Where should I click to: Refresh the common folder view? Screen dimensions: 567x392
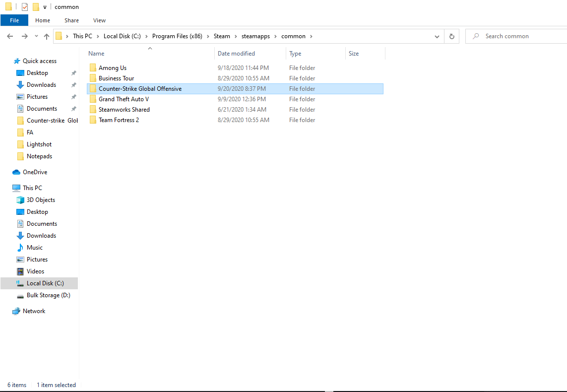(x=451, y=36)
